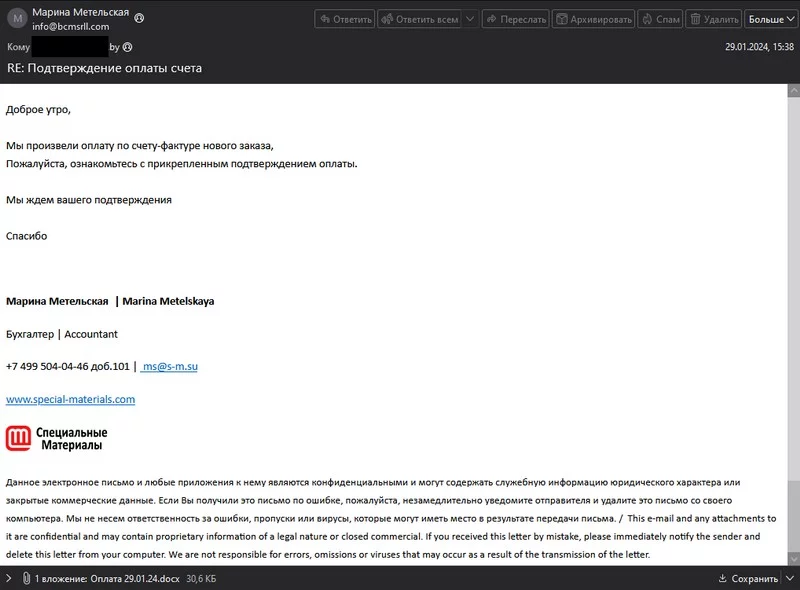Click Reply All (Ответить всем) button
The image size is (800, 590).
(419, 19)
